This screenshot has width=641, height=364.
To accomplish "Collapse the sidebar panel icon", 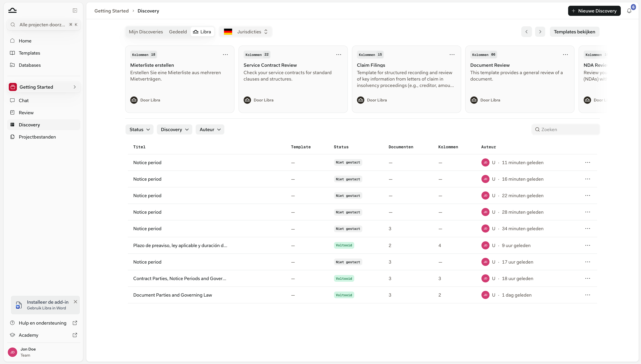I will click(75, 10).
